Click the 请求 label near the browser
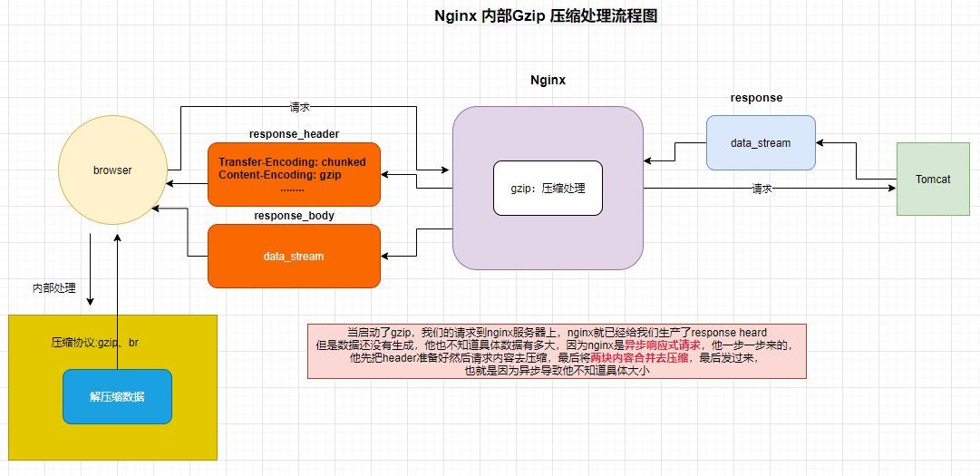Screen dimensions: 980x476 tap(300, 107)
